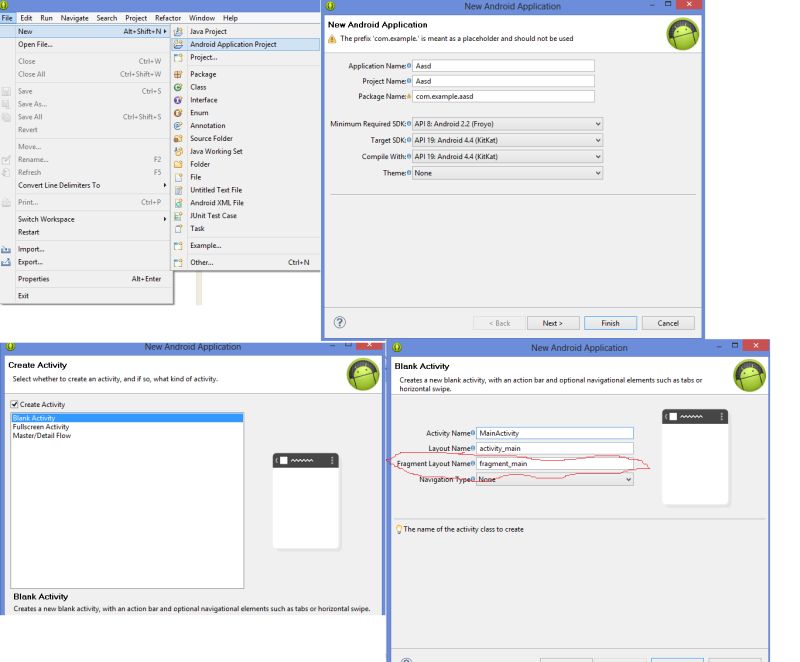
Task: Open the Navigation Type dropdown
Action: coord(555,479)
